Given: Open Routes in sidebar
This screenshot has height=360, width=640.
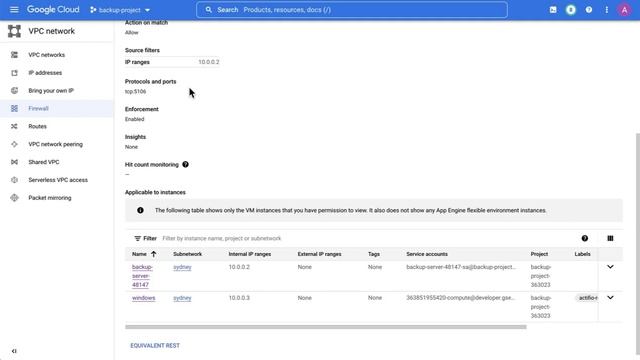Looking at the screenshot, I should coord(37,127).
